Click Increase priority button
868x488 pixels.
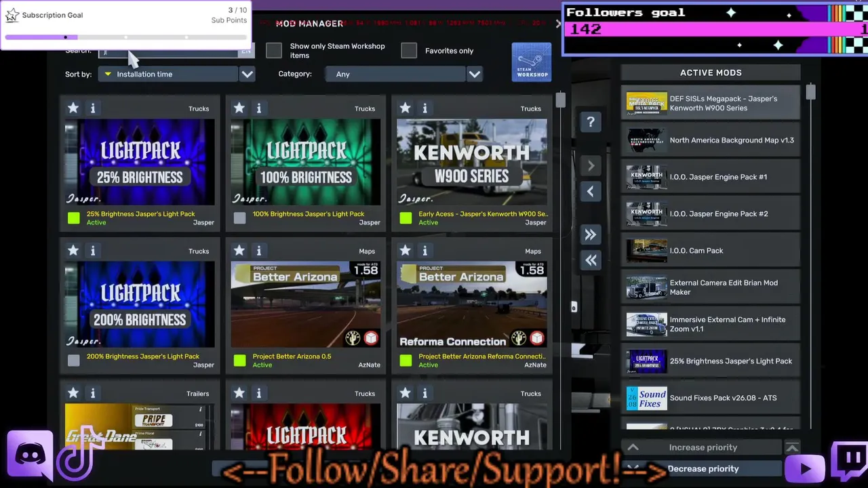(702, 447)
